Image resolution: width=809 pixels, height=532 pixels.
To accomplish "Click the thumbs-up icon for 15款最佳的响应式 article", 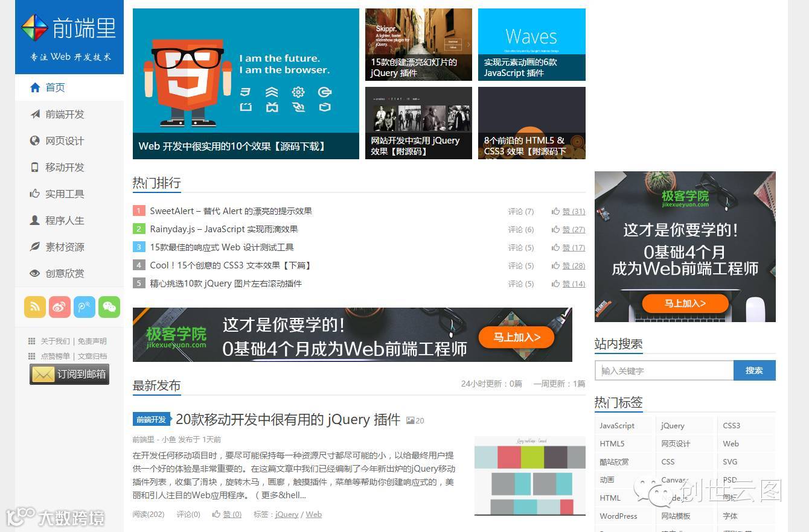I will (x=555, y=247).
